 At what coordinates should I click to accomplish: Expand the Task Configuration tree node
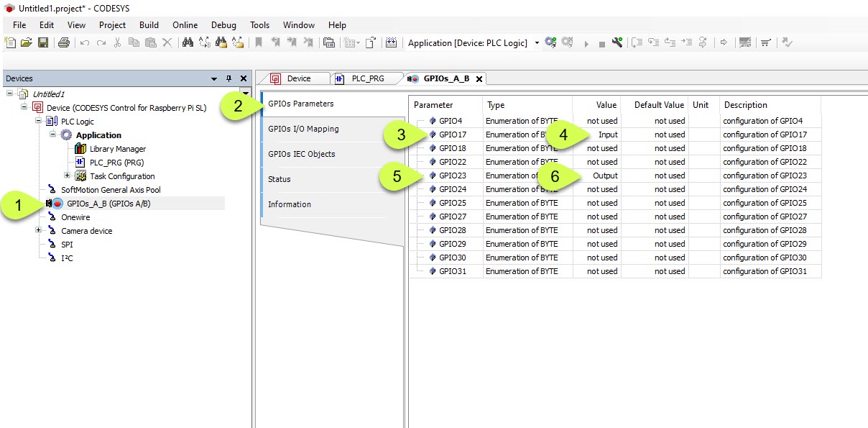[68, 176]
